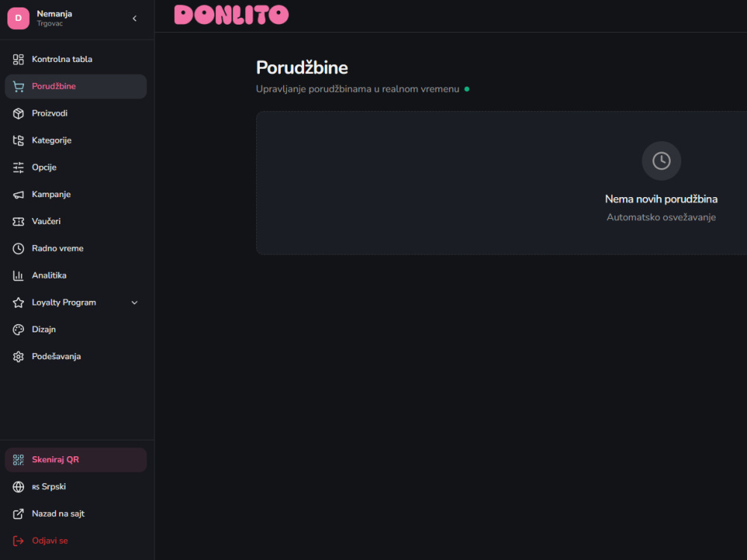The image size is (747, 560).
Task: Click the subtitle 'Upravljanje porudžbinama u realnom vremenu'
Action: (x=357, y=89)
